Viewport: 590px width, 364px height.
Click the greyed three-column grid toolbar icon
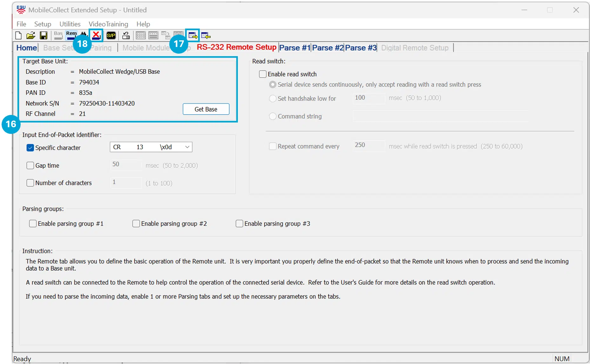[x=178, y=34]
